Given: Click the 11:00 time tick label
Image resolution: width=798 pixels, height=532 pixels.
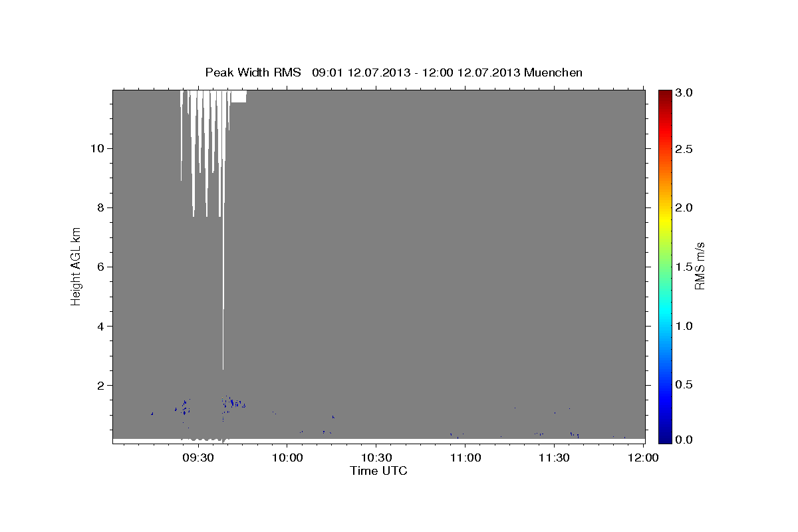Looking at the screenshot, I should point(465,458).
